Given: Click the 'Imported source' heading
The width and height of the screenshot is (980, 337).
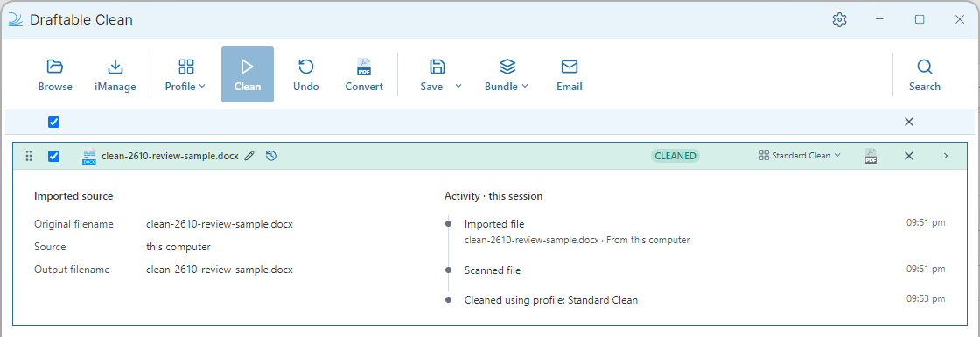Looking at the screenshot, I should click(x=73, y=196).
